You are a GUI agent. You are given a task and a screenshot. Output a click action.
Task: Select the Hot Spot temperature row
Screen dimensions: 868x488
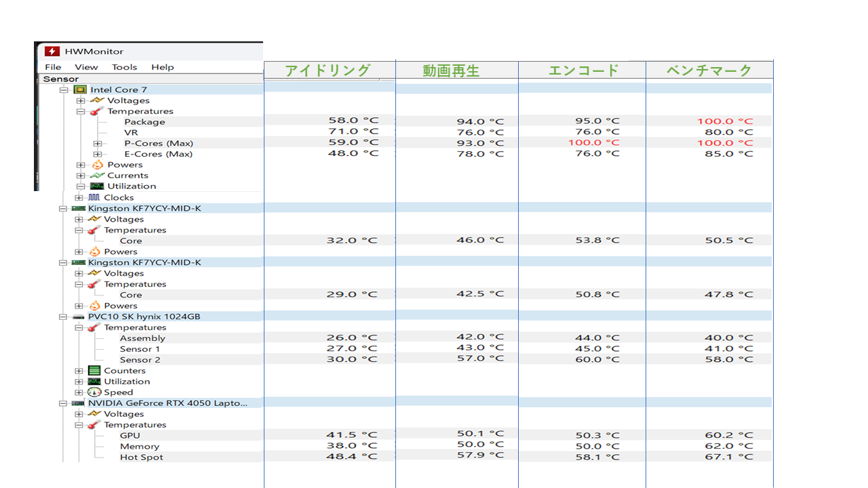pos(141,457)
